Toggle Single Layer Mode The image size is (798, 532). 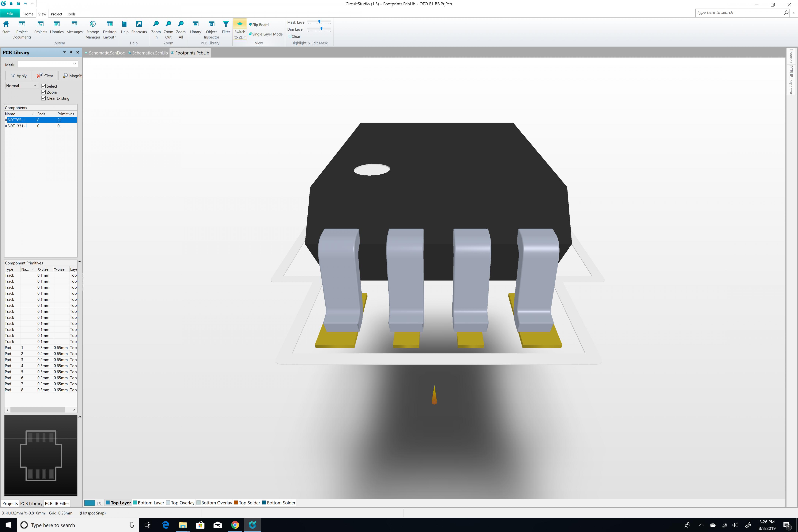266,34
